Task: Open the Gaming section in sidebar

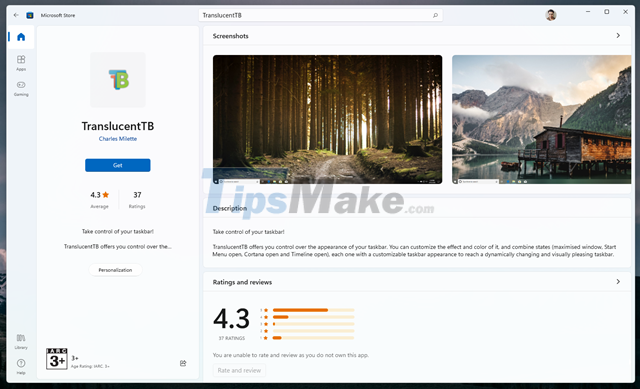Action: point(21,88)
